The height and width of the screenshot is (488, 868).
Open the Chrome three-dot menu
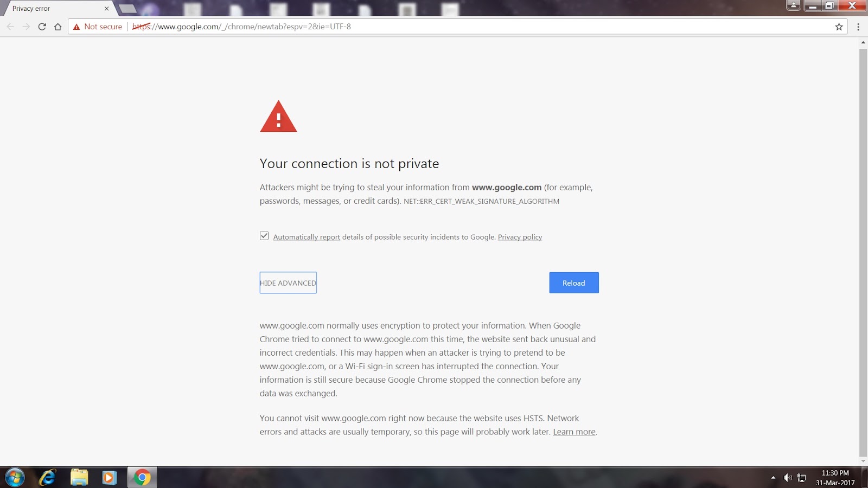(858, 27)
